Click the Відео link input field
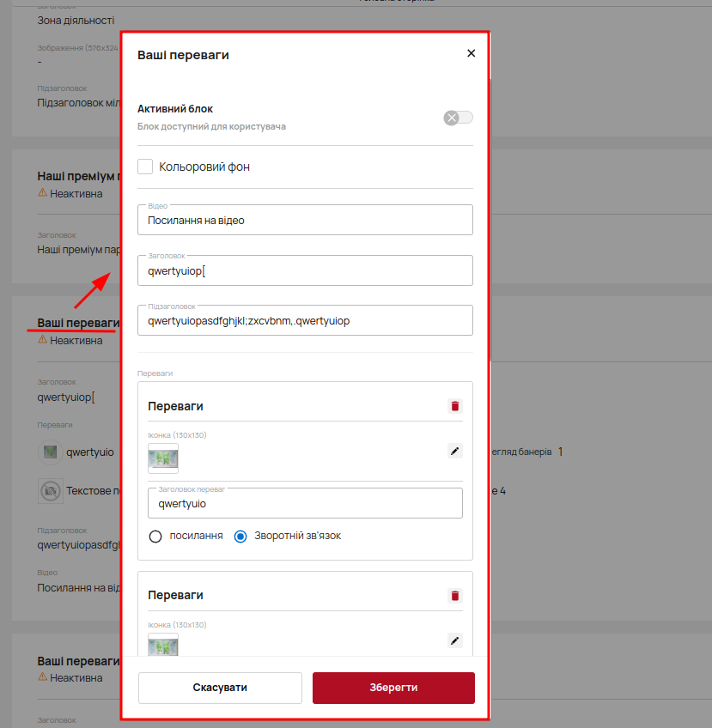The height and width of the screenshot is (728, 712). click(x=305, y=220)
